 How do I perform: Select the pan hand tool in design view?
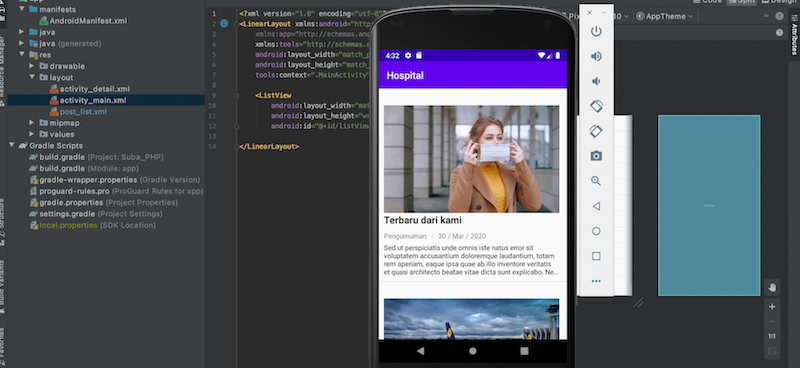[x=772, y=287]
